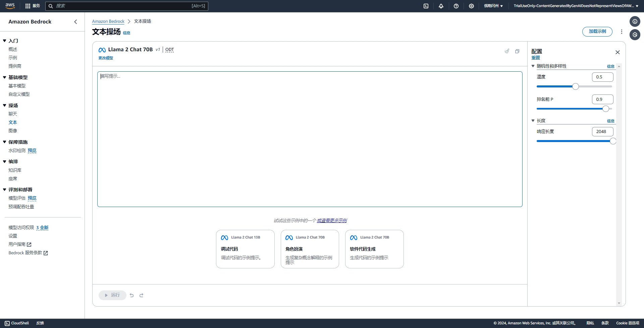
Task: Select the 角色扮演 example card
Action: (x=310, y=249)
